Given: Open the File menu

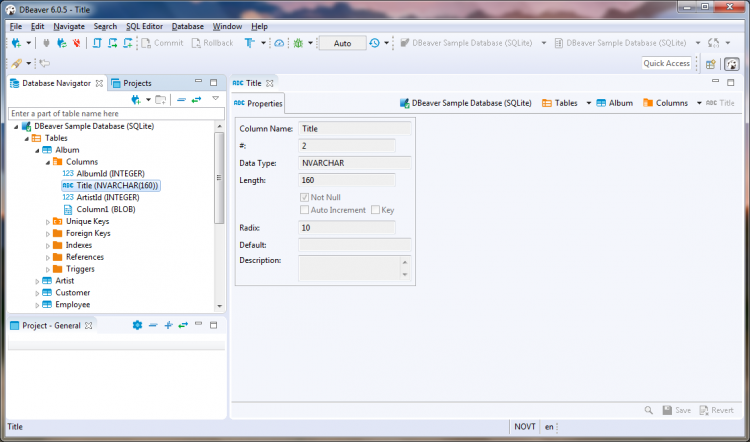Looking at the screenshot, I should pos(16,26).
